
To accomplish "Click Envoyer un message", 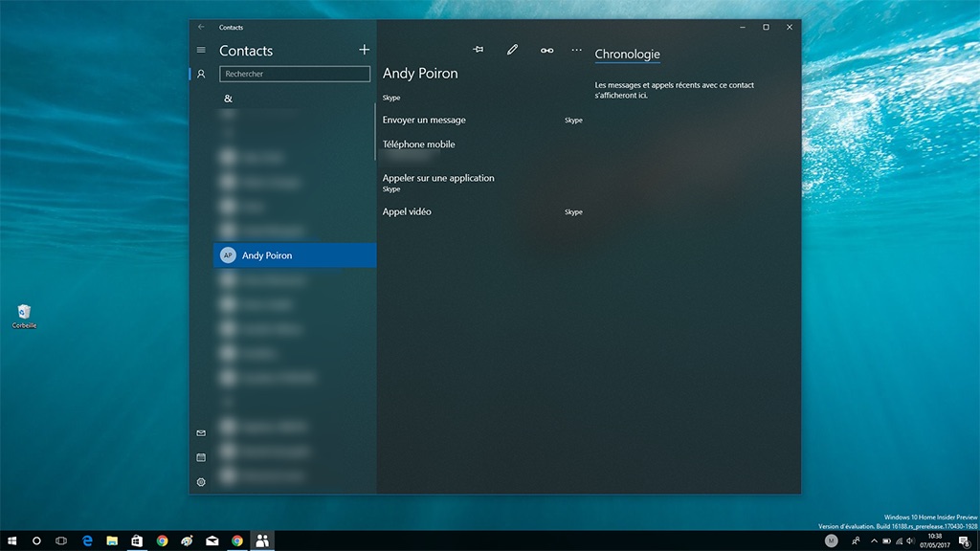I will coord(424,121).
